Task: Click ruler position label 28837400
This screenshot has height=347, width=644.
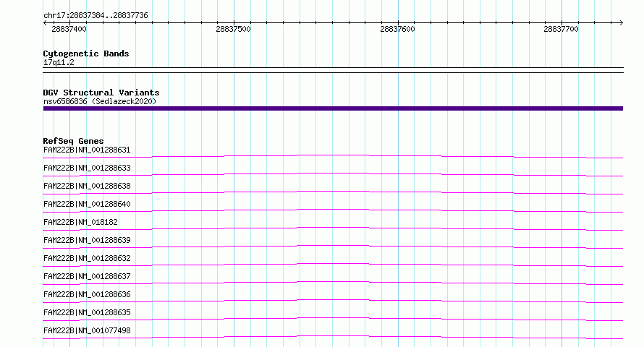Action: (x=69, y=29)
